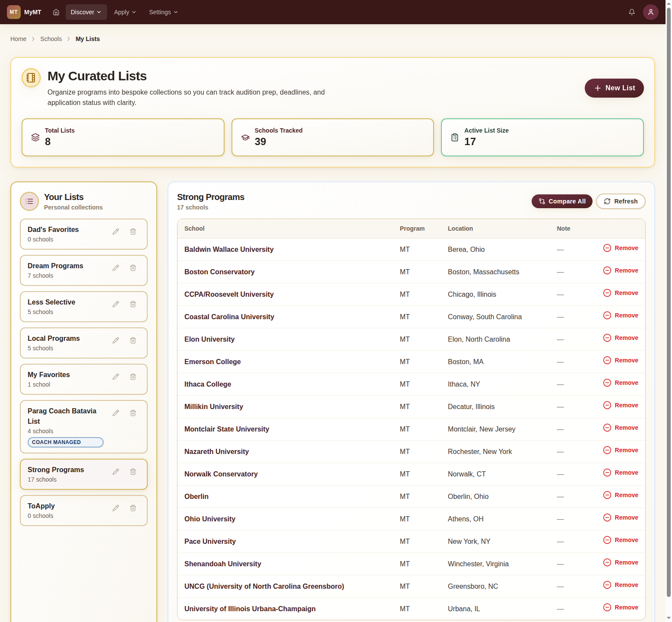
Task: Open the user profile avatar menu
Action: pyautogui.click(x=650, y=12)
